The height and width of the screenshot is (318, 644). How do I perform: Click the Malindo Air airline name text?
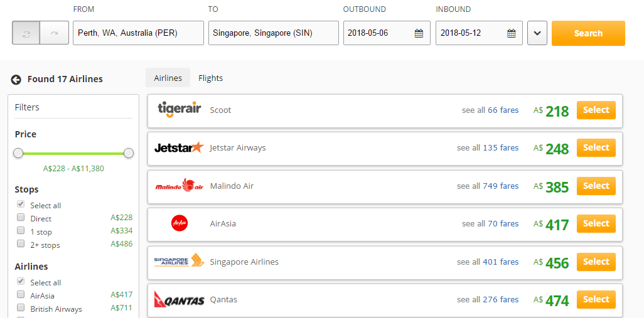(x=232, y=186)
